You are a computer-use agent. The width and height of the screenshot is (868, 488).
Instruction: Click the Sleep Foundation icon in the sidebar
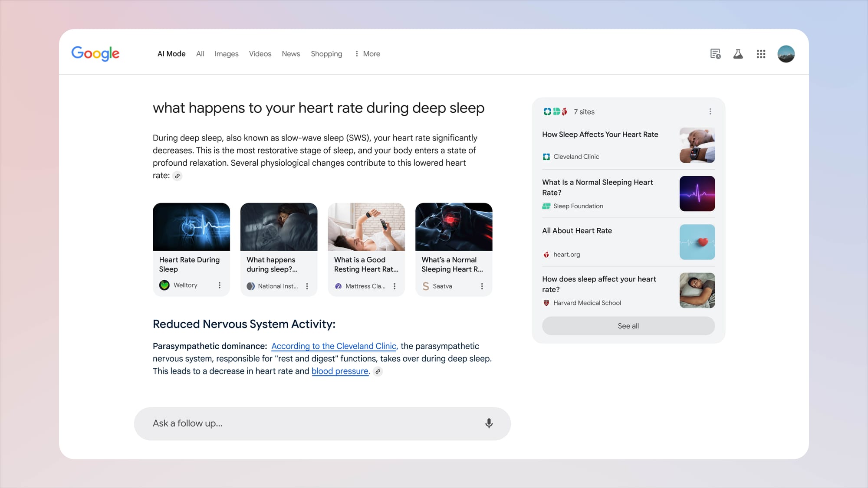(546, 206)
